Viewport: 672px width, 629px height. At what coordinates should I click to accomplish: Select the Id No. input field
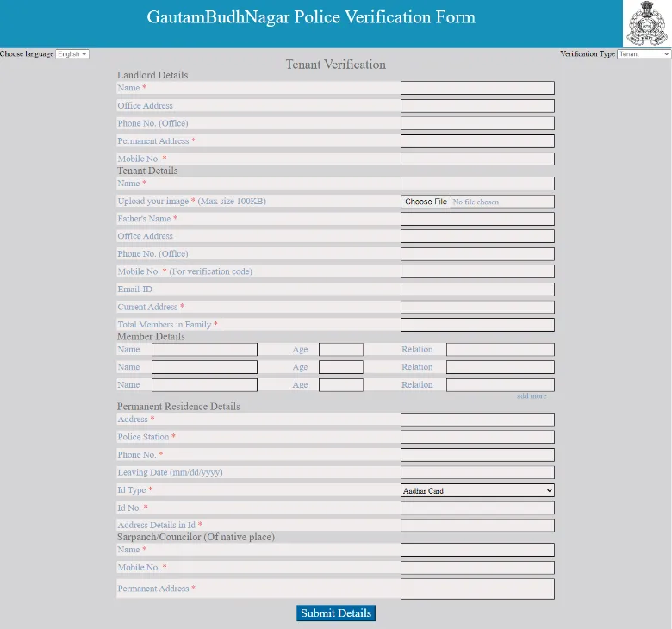[477, 508]
